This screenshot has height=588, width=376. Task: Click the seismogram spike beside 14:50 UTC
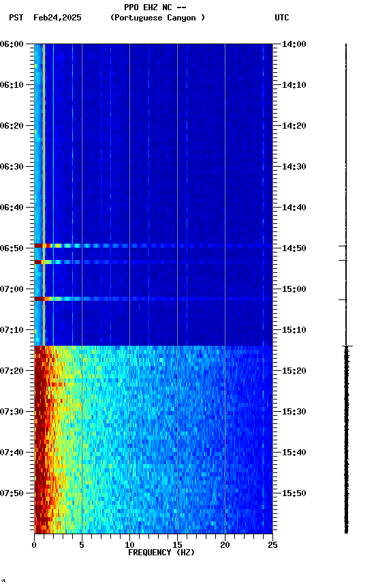click(x=343, y=246)
